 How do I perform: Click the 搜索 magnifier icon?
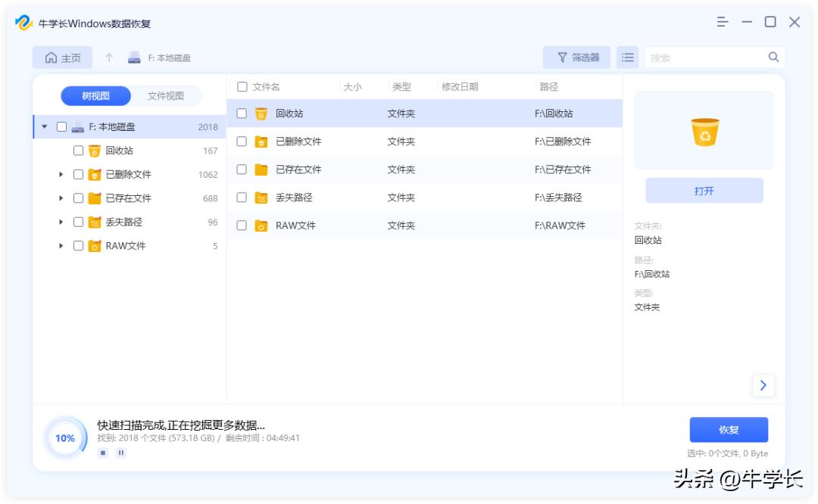click(x=773, y=57)
